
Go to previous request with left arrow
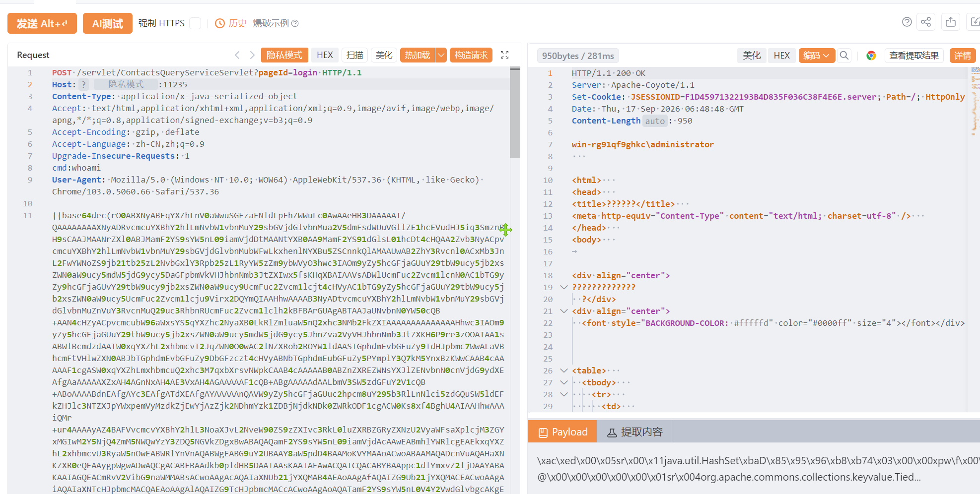[x=237, y=55]
